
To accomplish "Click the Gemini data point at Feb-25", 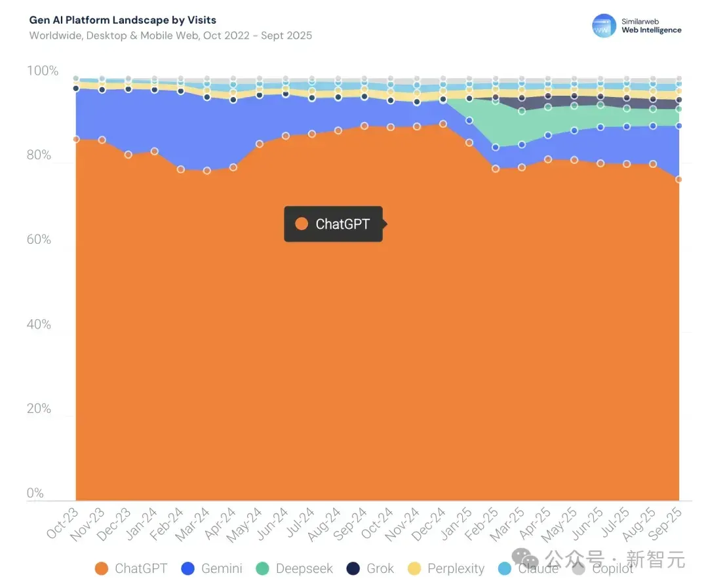I will point(496,147).
